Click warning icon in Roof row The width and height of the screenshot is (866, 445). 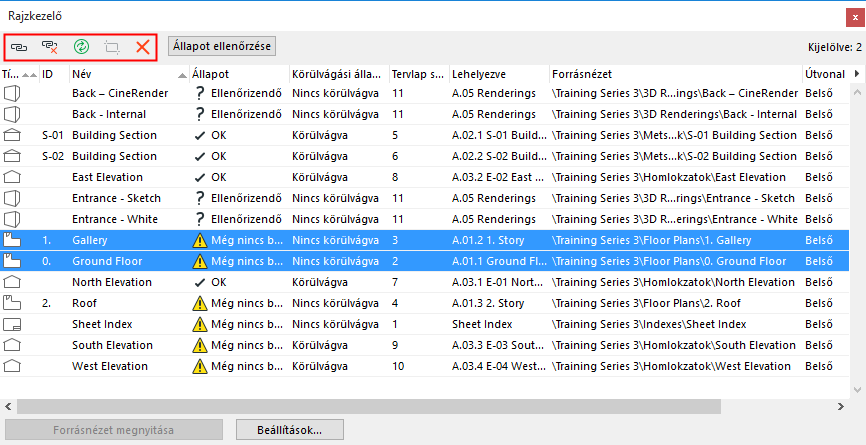click(199, 303)
